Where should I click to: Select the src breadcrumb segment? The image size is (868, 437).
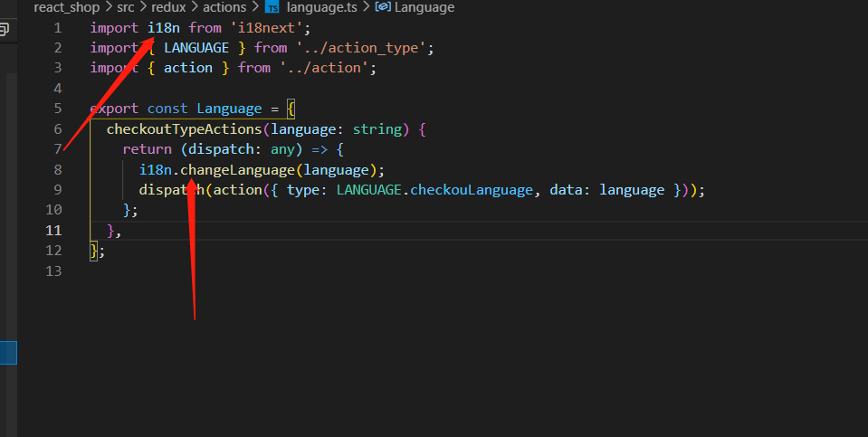click(x=126, y=7)
